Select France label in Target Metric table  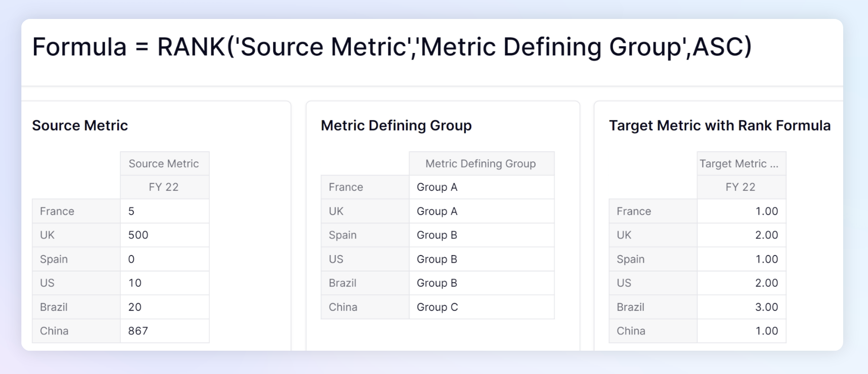[653, 211]
